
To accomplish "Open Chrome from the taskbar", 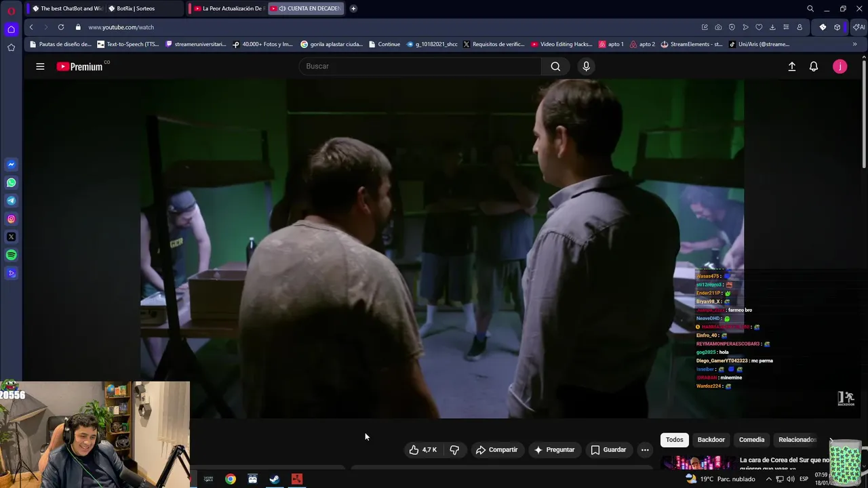I will click(x=231, y=479).
